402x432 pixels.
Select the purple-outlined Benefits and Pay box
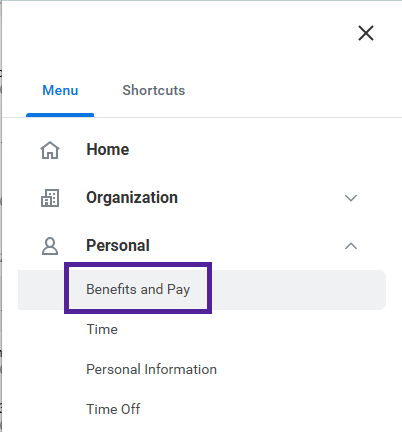(138, 288)
